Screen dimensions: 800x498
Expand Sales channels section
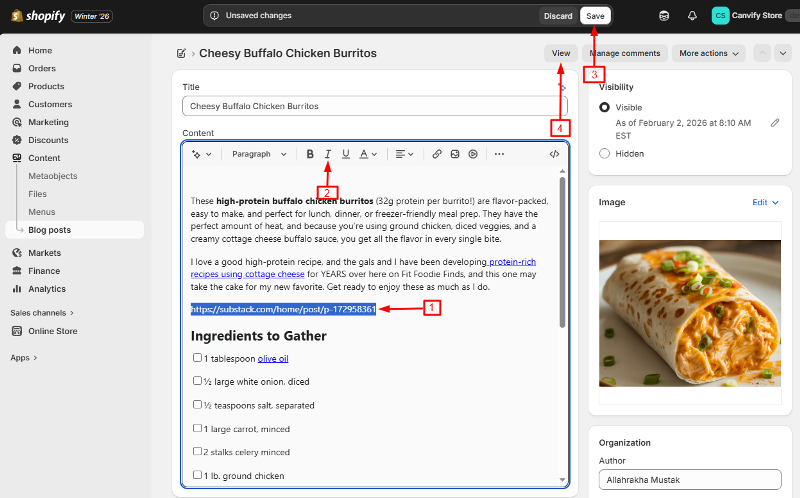(42, 313)
